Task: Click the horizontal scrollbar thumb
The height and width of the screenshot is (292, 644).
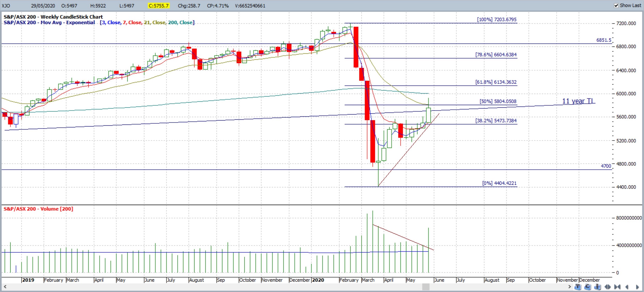Action: click(426, 287)
